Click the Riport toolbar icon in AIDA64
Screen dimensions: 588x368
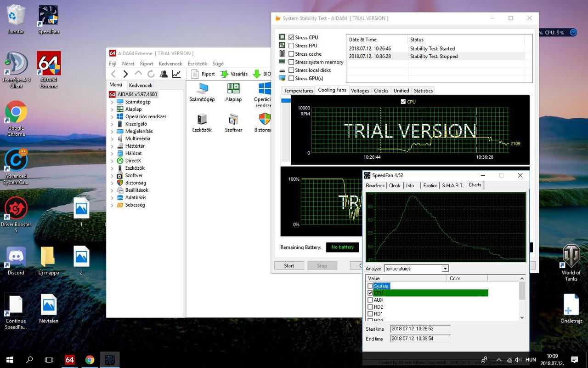click(195, 74)
